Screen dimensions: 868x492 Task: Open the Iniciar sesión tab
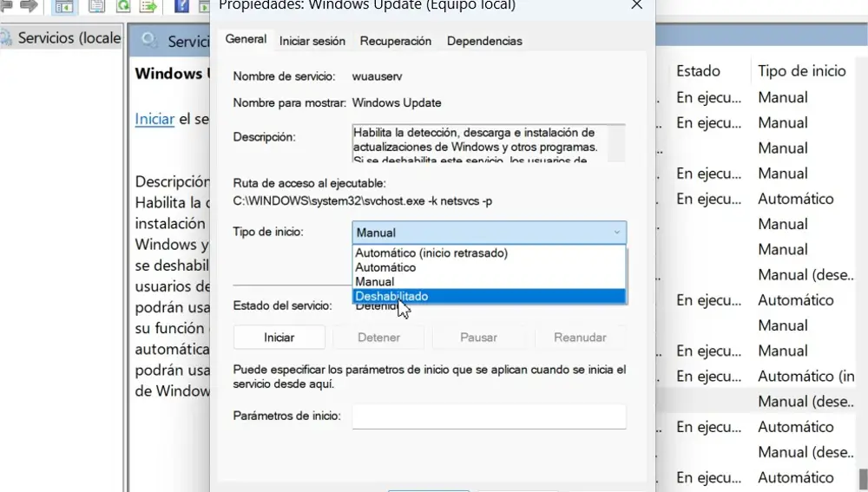312,41
